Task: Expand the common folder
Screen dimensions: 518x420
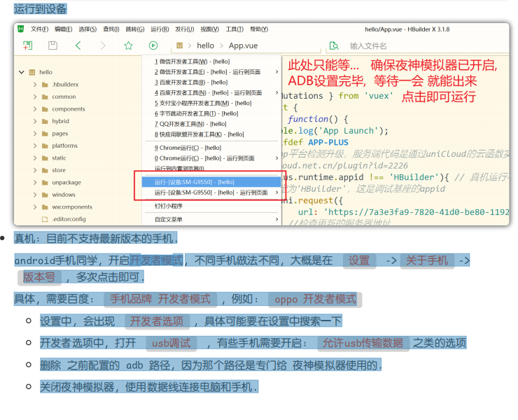Action: 35,97
